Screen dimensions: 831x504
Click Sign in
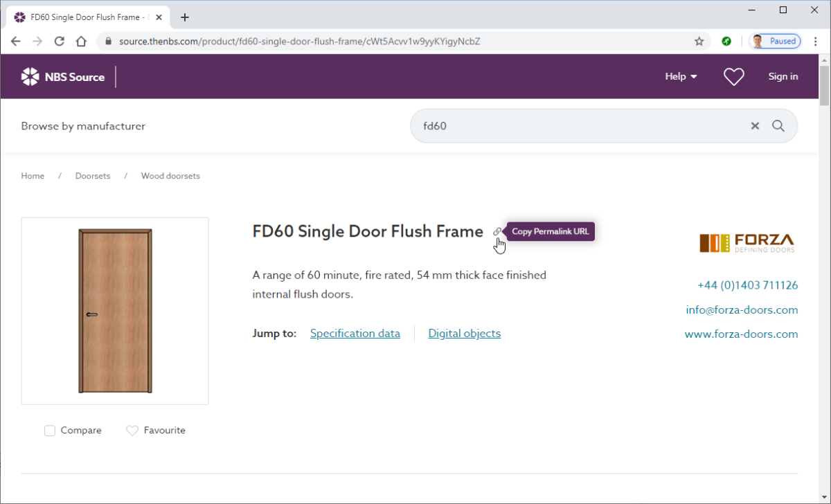click(x=783, y=77)
